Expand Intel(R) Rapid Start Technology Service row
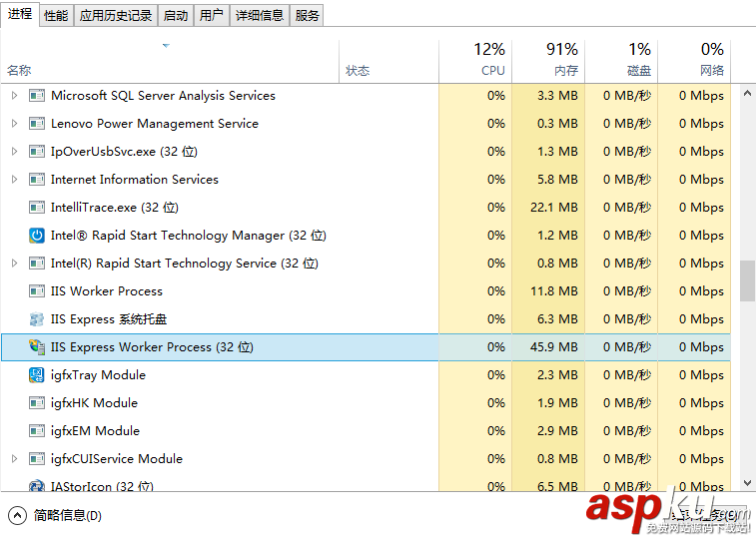756x540 pixels. 14,264
